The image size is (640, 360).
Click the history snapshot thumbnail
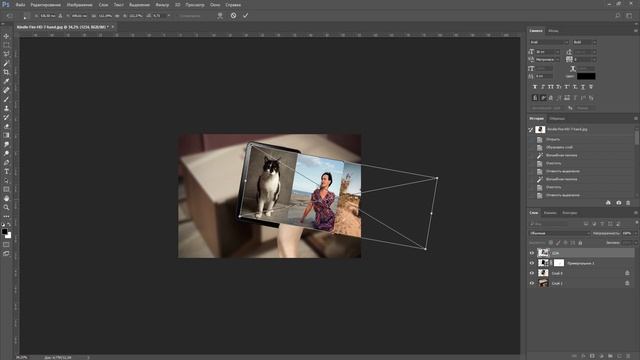click(540, 129)
